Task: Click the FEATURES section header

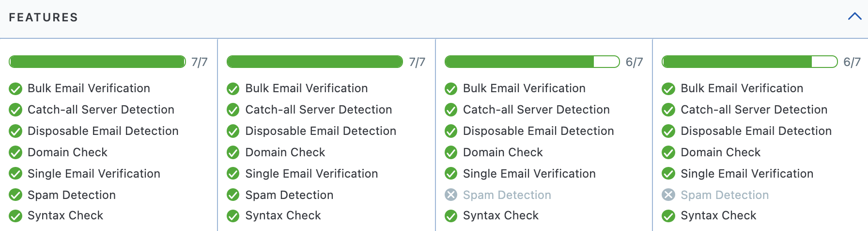Action: click(44, 17)
